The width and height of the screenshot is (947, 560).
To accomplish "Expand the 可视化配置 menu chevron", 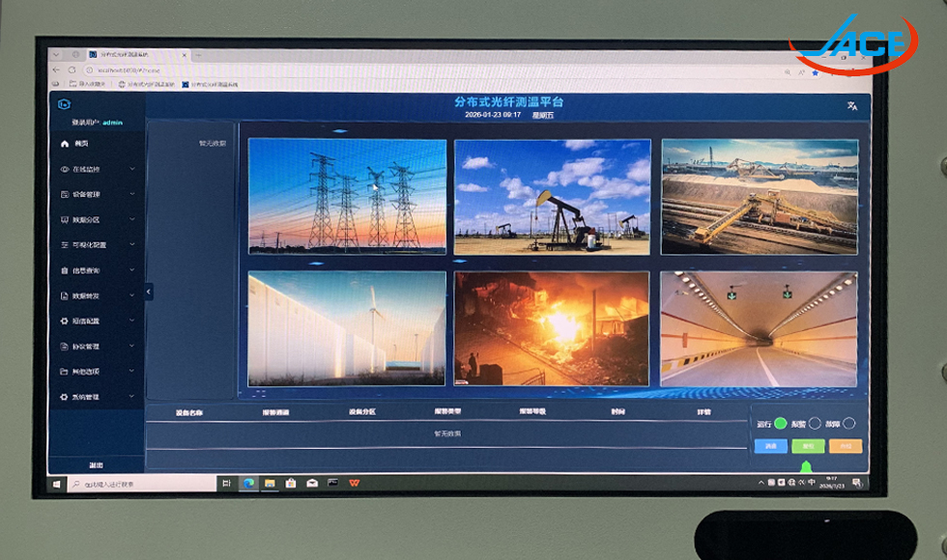I will tap(132, 245).
